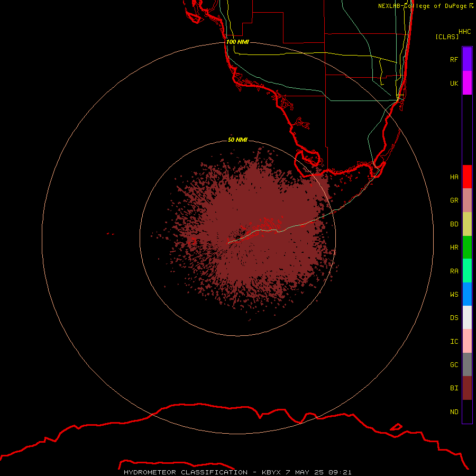
Task: Click the UK legend label
Action: pos(454,83)
